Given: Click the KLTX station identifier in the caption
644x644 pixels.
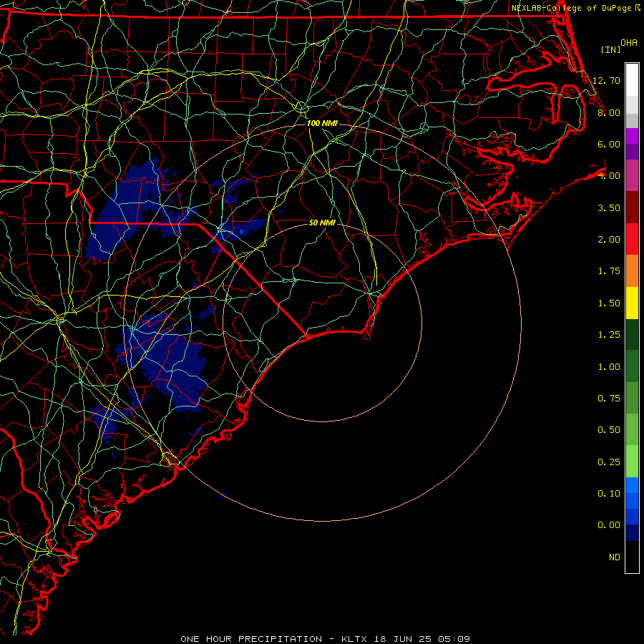Looking at the screenshot, I should coord(355,639).
